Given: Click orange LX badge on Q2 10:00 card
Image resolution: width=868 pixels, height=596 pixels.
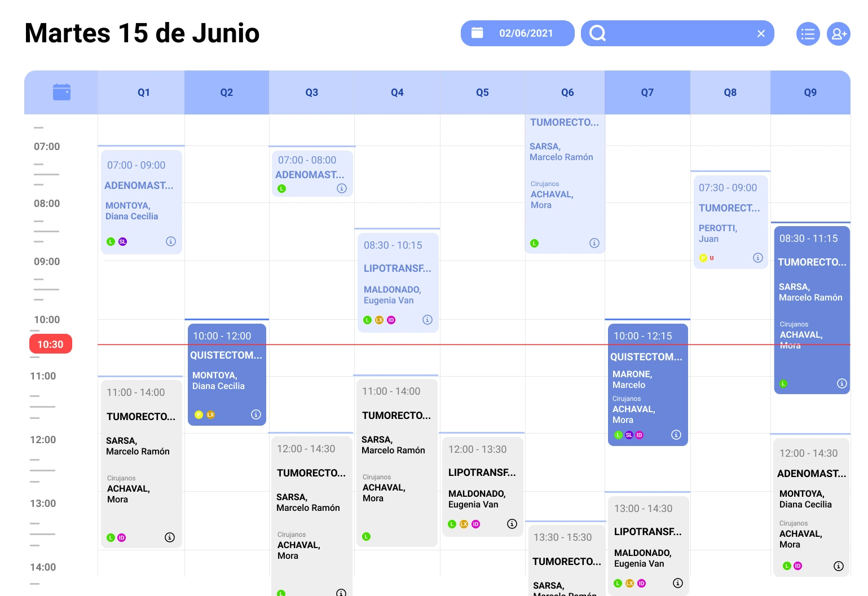Looking at the screenshot, I should click(211, 414).
